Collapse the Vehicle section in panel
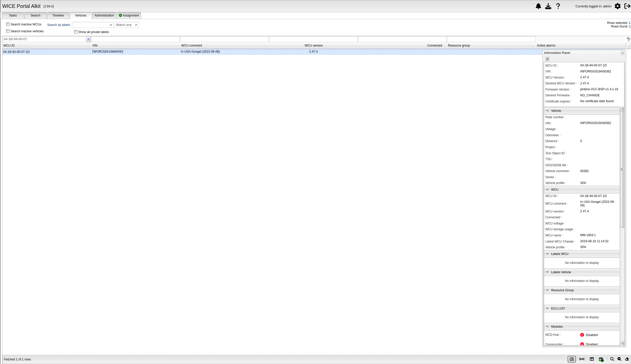This screenshot has width=631, height=364. tap(547, 111)
